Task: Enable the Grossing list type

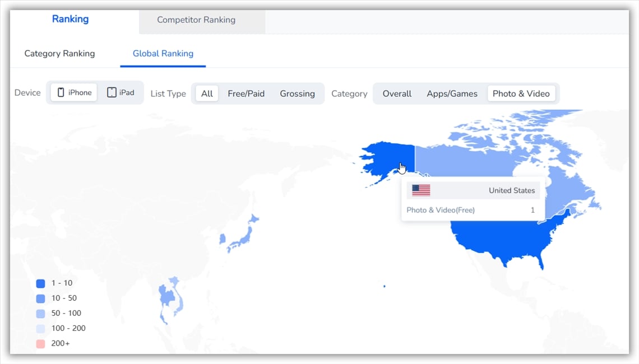Action: tap(298, 94)
